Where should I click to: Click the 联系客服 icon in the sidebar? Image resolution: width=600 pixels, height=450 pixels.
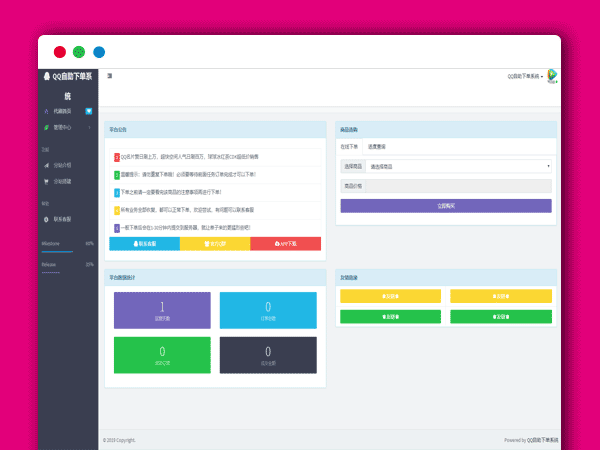[46, 218]
